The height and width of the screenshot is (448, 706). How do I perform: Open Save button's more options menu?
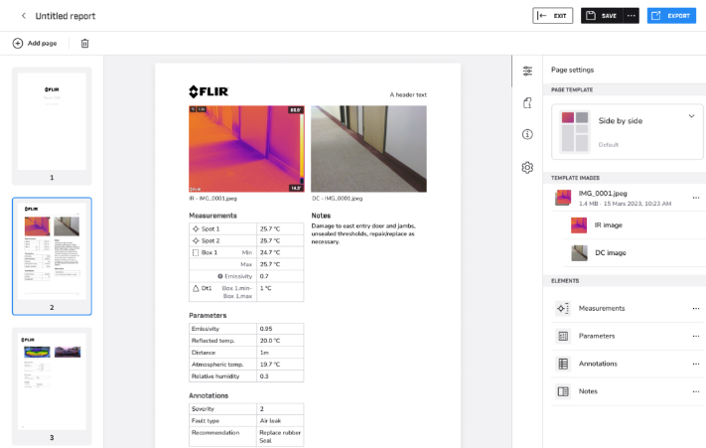[630, 16]
